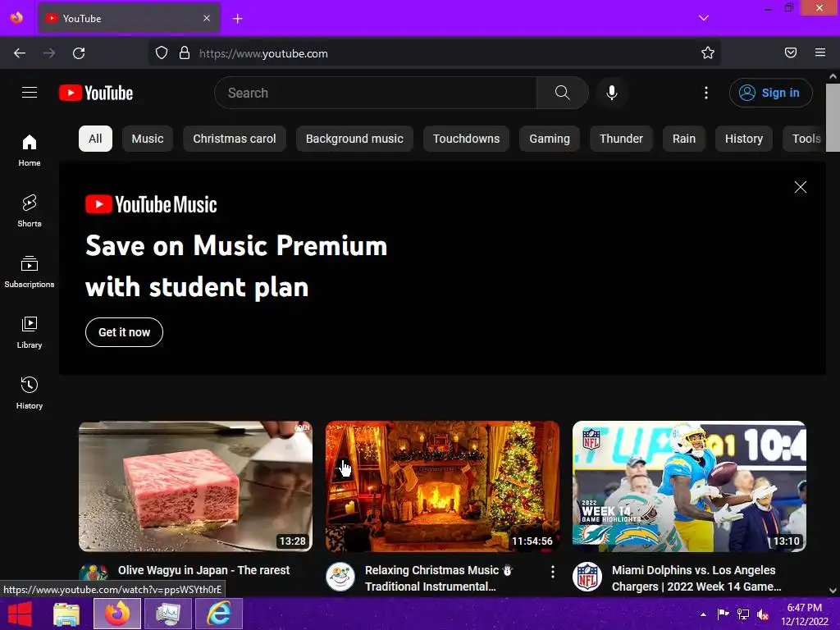Expand the list all tabs chevron
840x630 pixels.
click(704, 18)
